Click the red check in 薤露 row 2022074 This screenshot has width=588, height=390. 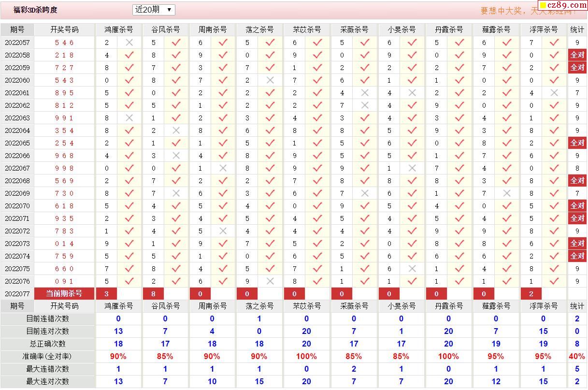point(507,256)
